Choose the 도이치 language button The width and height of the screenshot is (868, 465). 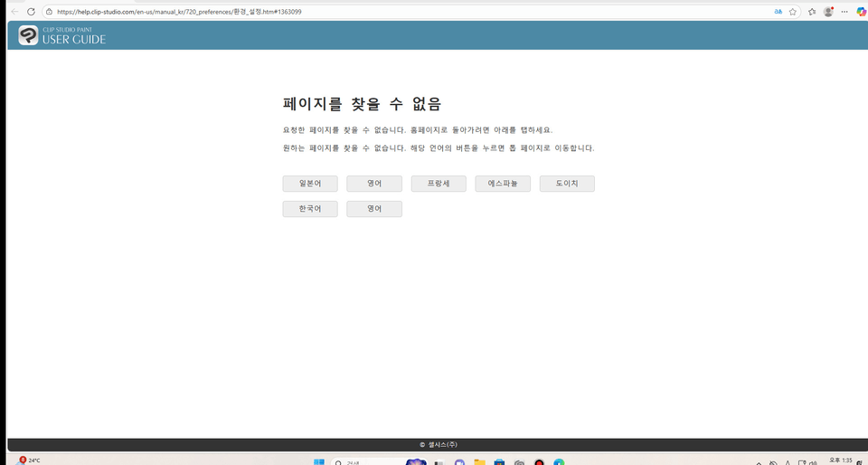[567, 184]
